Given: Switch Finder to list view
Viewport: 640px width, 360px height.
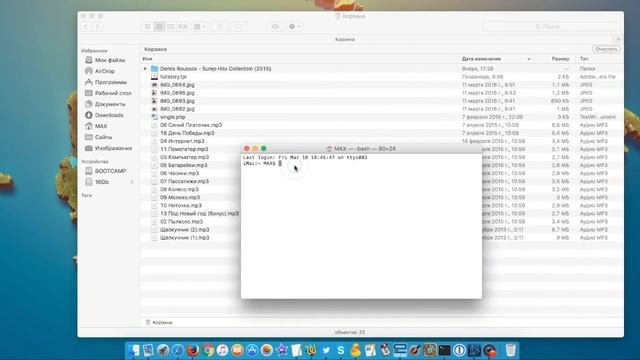Looking at the screenshot, I should pyautogui.click(x=159, y=27).
